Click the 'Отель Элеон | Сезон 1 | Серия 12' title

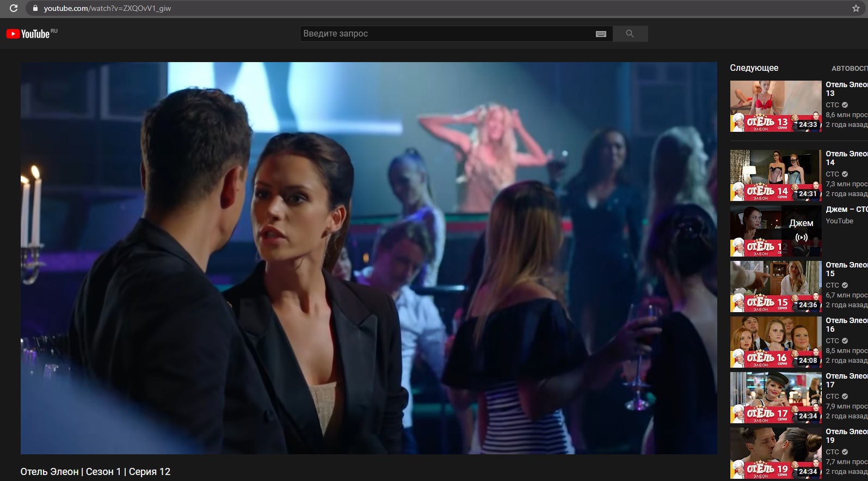(95, 472)
